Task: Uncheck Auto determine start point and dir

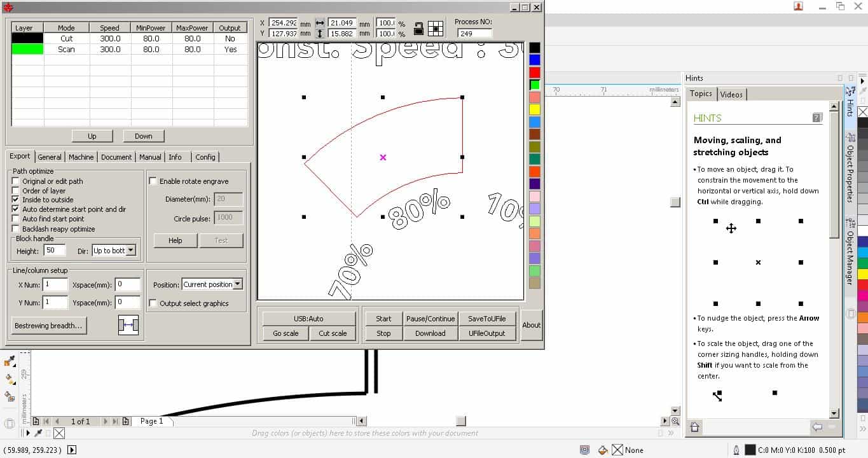Action: coord(16,209)
